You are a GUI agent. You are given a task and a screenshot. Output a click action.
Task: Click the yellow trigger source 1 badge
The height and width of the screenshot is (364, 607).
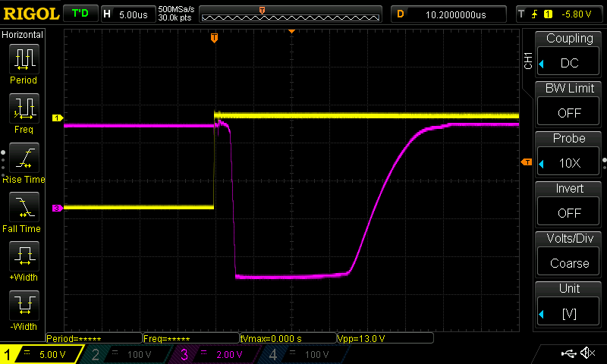pos(548,14)
